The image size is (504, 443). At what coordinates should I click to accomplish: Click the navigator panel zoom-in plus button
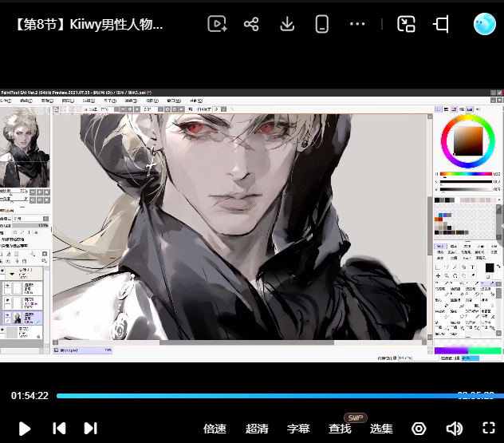[x=40, y=192]
